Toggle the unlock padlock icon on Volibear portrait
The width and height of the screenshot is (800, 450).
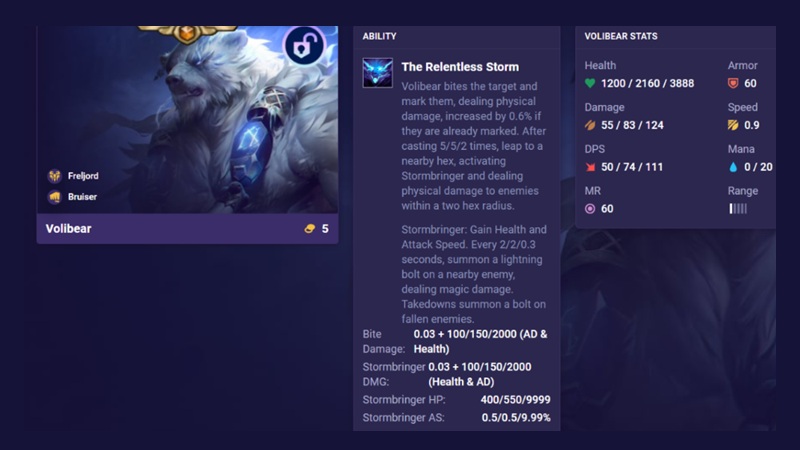304,45
